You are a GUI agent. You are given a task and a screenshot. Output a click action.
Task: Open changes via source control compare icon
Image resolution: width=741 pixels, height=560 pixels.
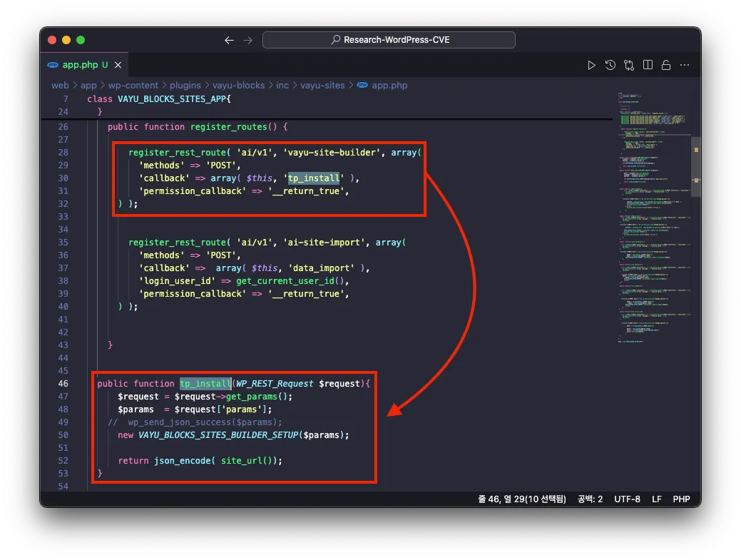pyautogui.click(x=629, y=65)
